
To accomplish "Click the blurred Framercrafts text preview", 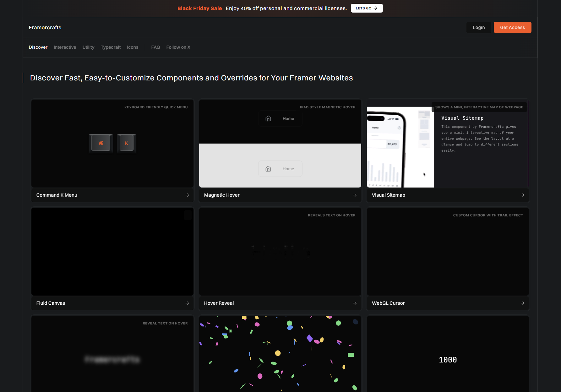I will coord(112,359).
